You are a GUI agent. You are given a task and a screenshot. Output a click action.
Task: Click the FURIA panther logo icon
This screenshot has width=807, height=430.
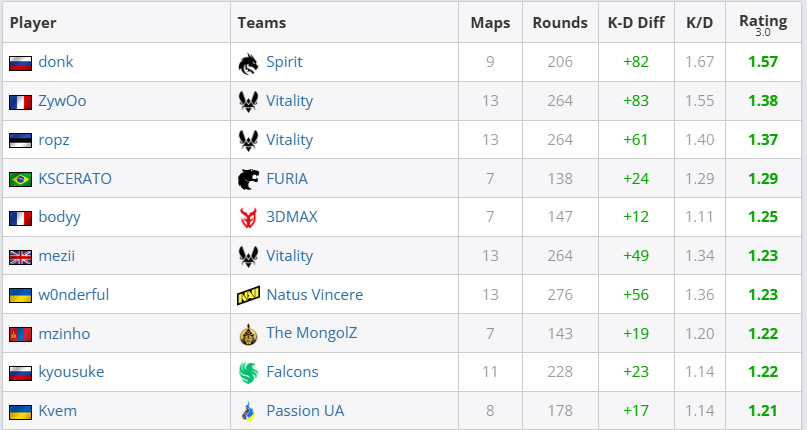[x=248, y=179]
